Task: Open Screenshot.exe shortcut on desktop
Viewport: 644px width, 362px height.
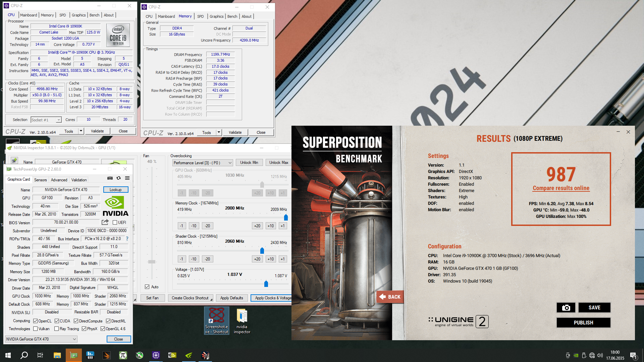Action: coord(217,321)
